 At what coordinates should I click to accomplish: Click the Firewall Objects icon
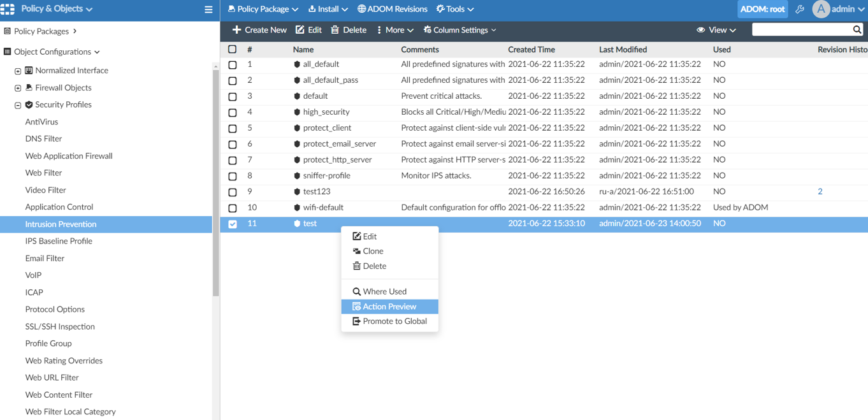pyautogui.click(x=29, y=87)
